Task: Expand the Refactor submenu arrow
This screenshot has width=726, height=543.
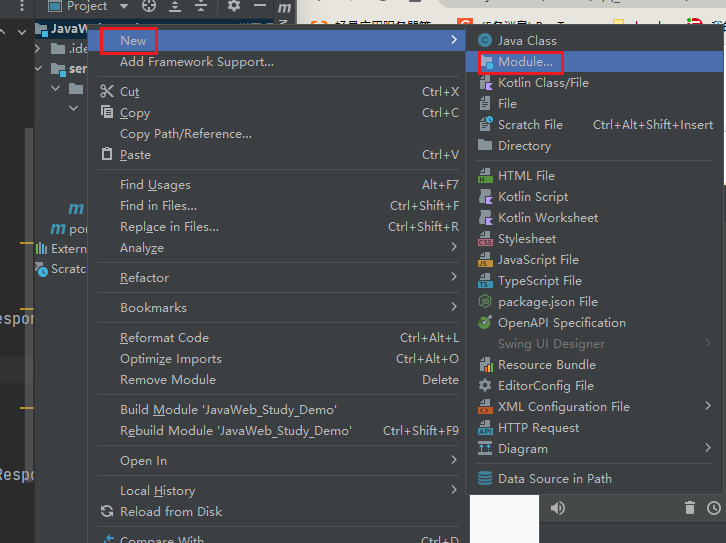Action: pos(453,278)
